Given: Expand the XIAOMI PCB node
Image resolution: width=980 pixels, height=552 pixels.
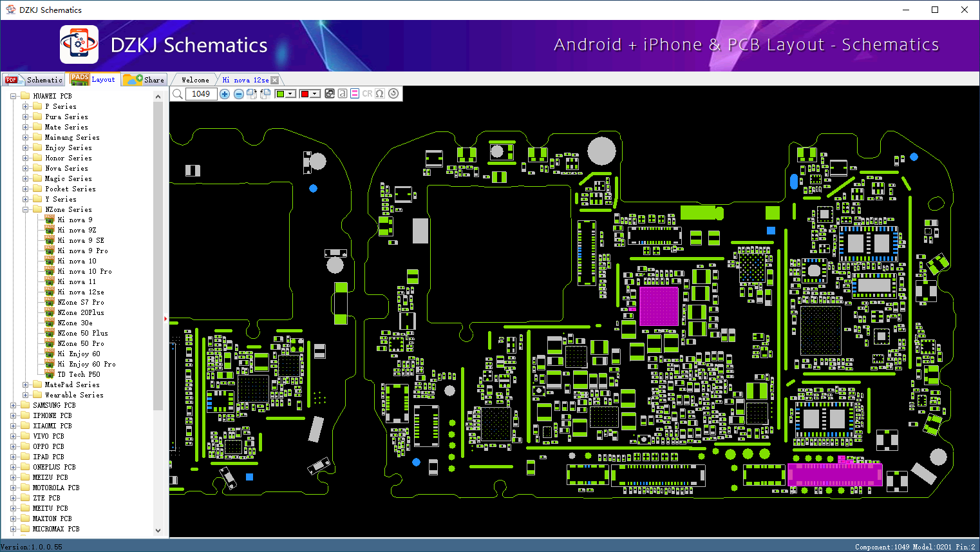Looking at the screenshot, I should pos(13,426).
